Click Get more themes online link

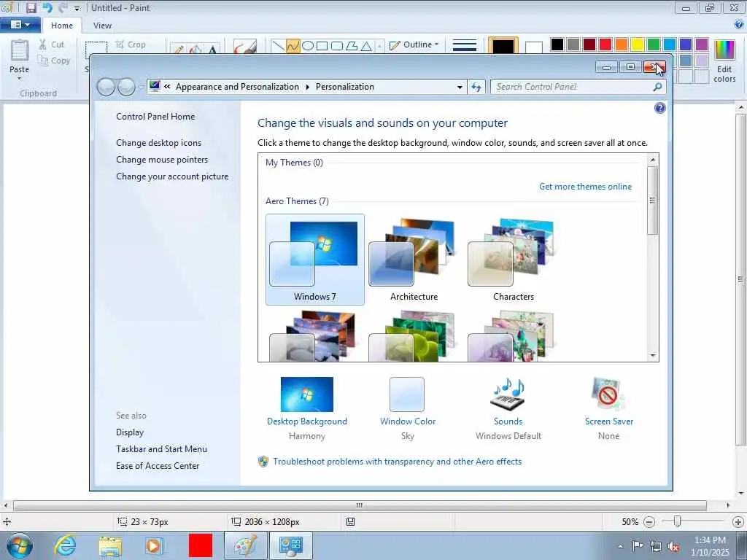586,187
